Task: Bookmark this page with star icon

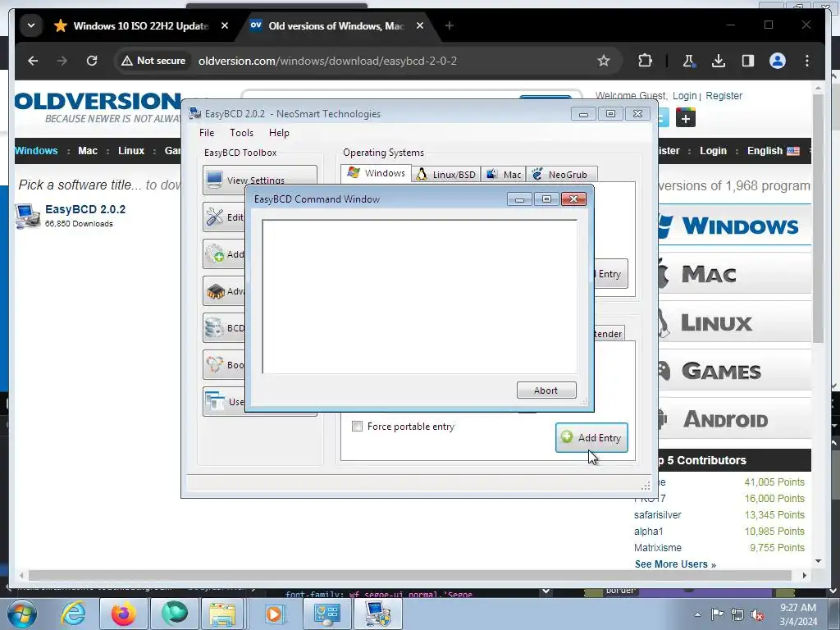Action: pos(604,61)
